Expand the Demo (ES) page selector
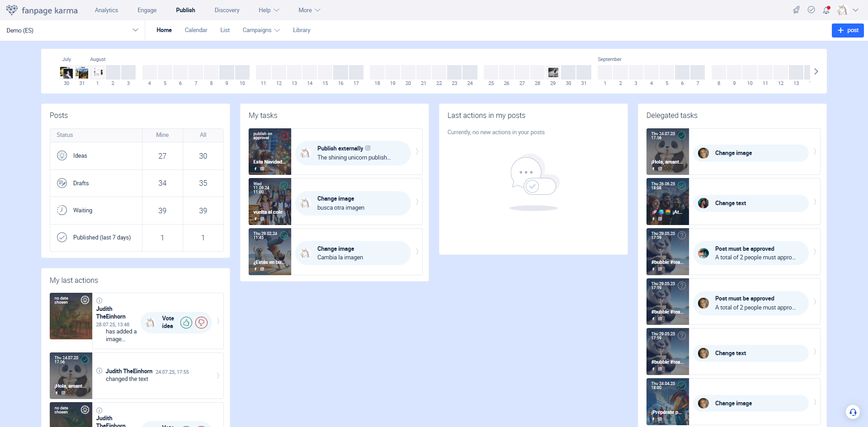 [135, 30]
